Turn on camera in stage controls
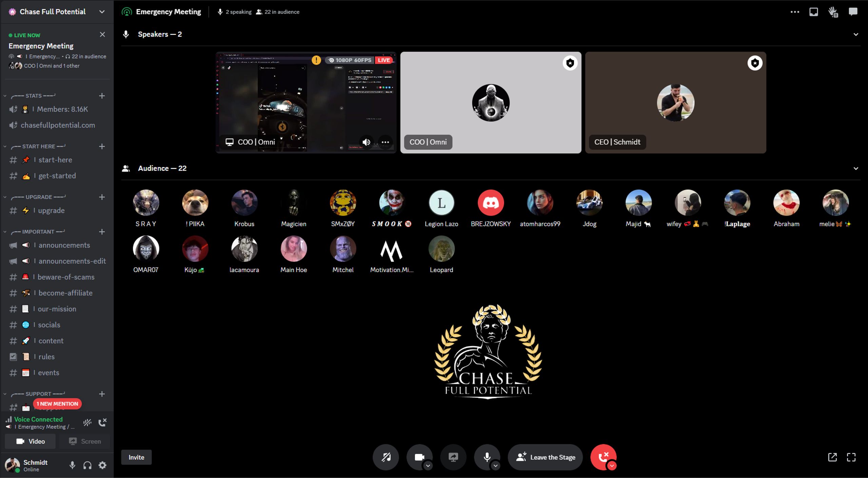 419,457
